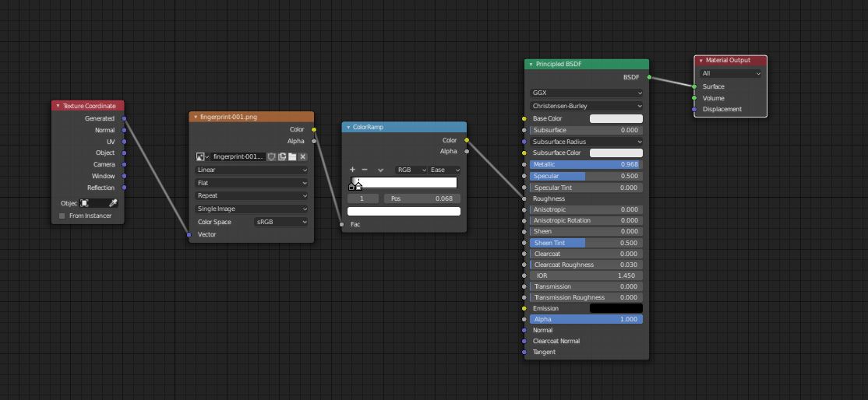Click Displacement input socket

tap(694, 109)
